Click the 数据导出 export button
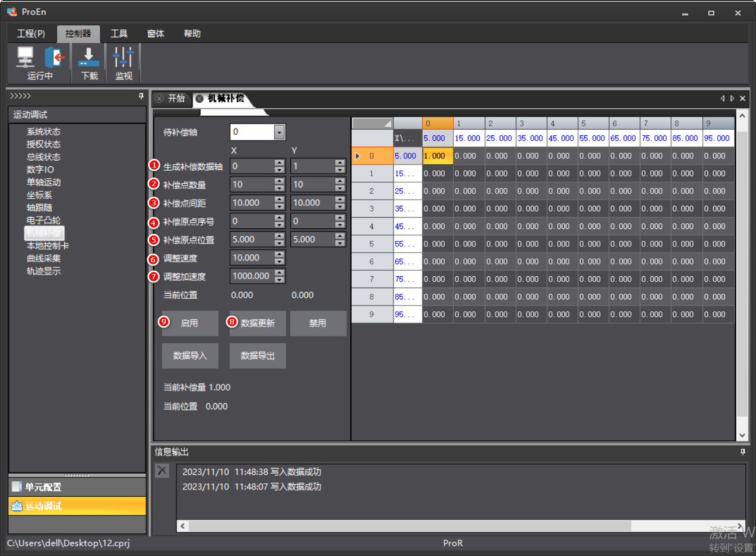Viewport: 756px width, 556px height. click(x=258, y=356)
